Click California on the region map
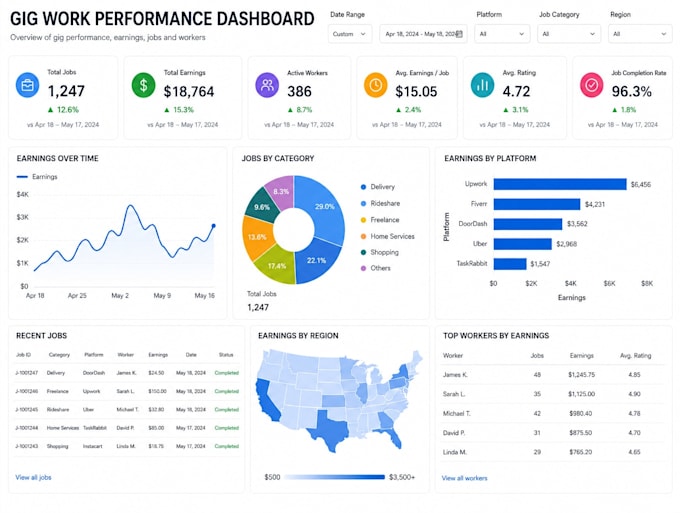 (x=266, y=401)
